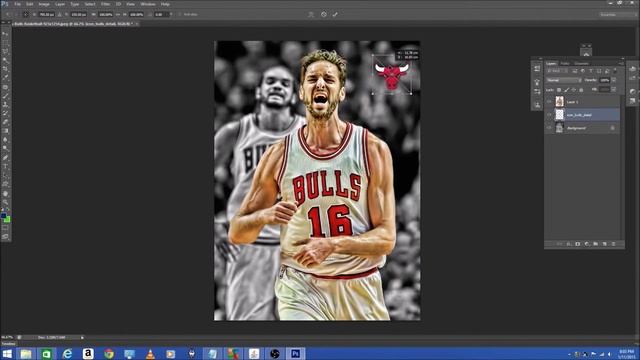This screenshot has width=640, height=360.
Task: Switch to the Channels tab
Action: (x=582, y=63)
